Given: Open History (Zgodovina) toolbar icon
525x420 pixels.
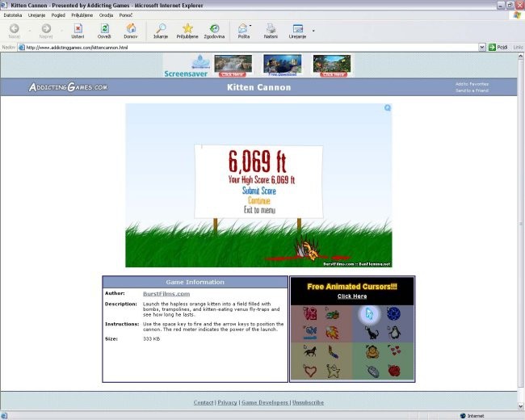Looking at the screenshot, I should 214,31.
